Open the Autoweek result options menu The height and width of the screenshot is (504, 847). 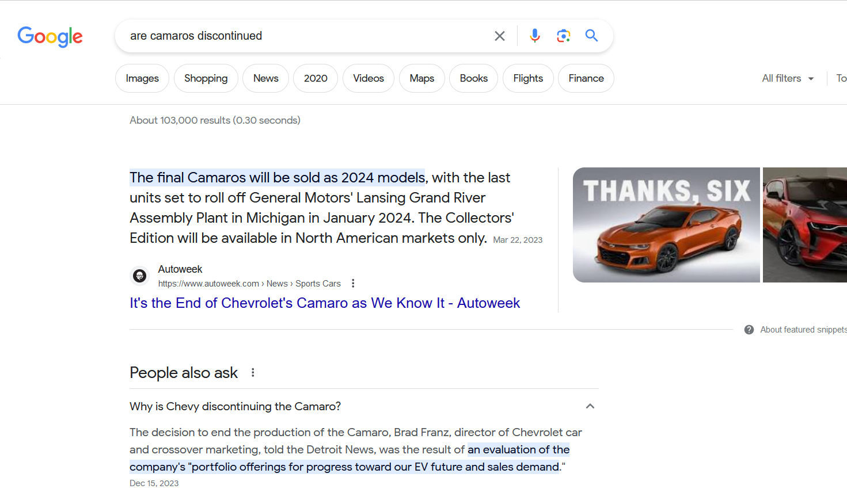pos(353,283)
